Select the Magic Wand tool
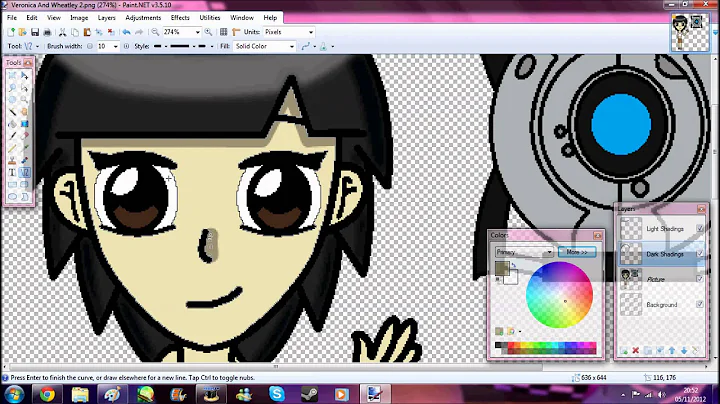720x404 pixels. coord(12,112)
